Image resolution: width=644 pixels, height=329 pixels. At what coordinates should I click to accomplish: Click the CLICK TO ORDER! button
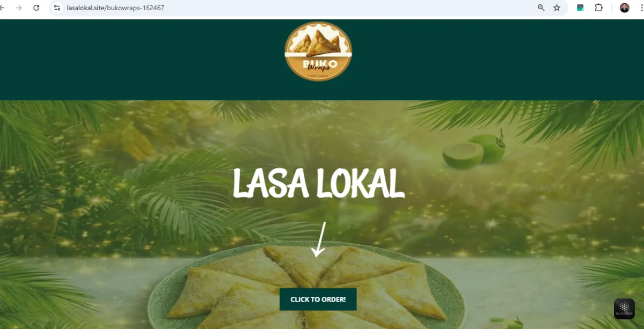click(x=318, y=299)
